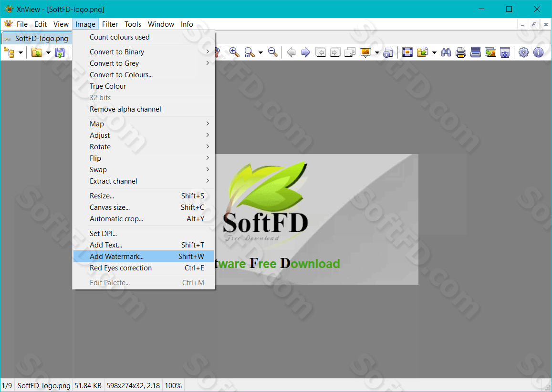Choose Add Watermark... menu entry
552x392 pixels.
[144, 256]
